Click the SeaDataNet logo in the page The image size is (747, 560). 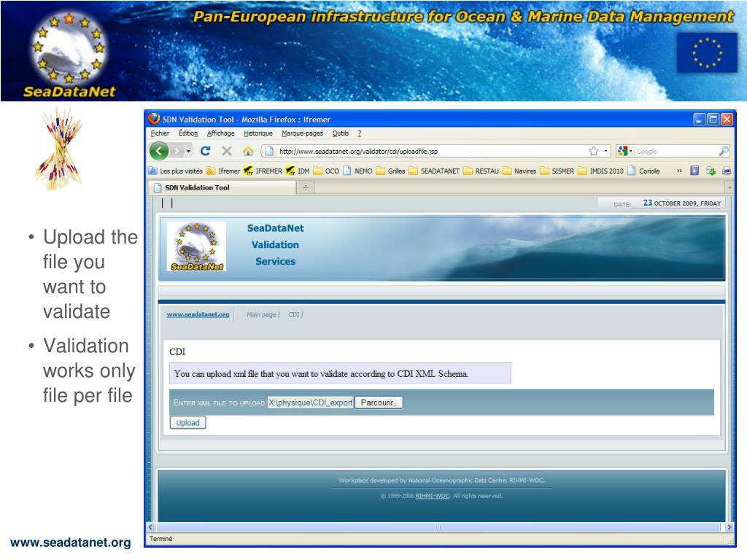coord(196,246)
